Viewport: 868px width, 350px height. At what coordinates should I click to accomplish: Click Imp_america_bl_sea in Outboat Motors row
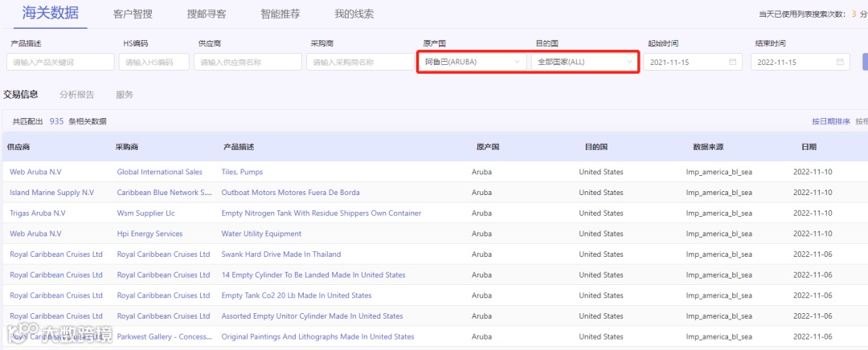coord(719,193)
